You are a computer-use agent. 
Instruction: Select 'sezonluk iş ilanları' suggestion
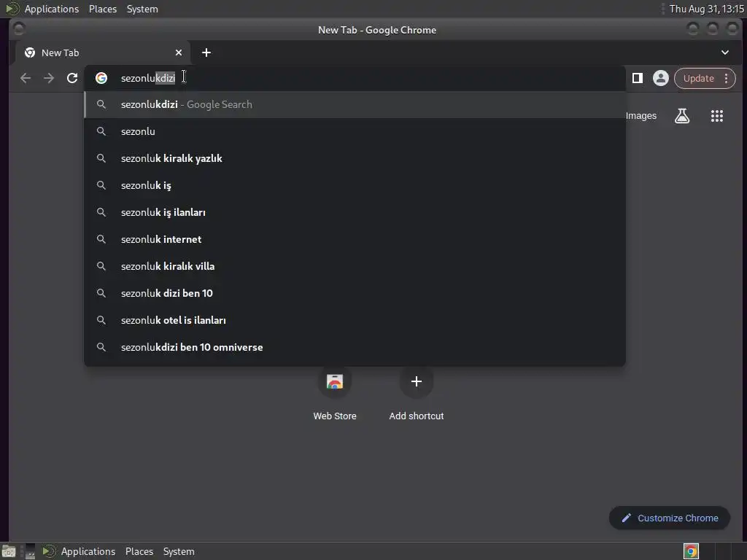coord(355,212)
